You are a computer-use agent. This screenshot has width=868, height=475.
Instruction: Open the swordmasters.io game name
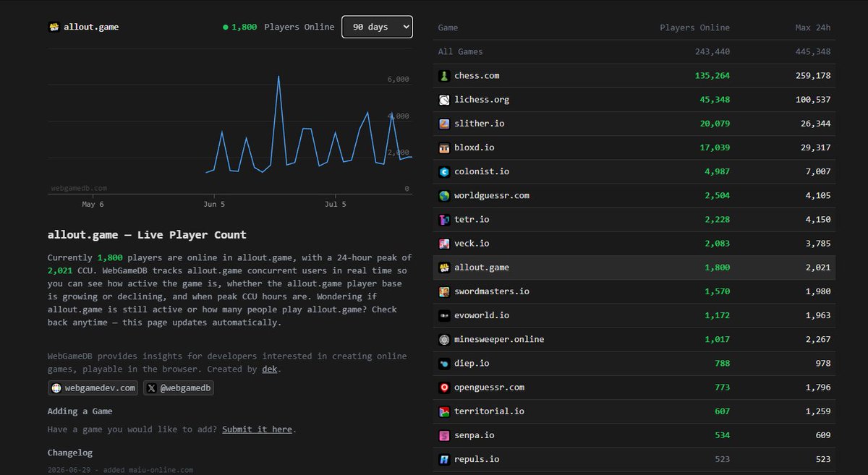492,291
